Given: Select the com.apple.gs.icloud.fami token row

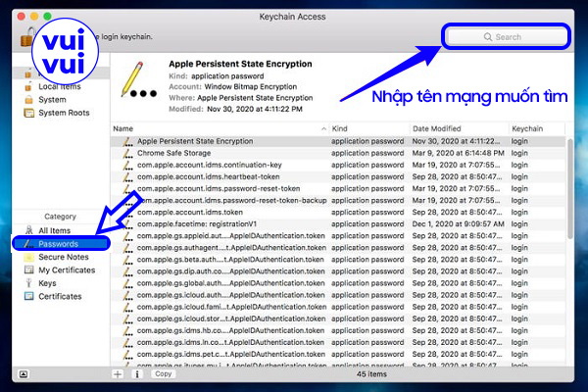Looking at the screenshot, I should 338,307.
